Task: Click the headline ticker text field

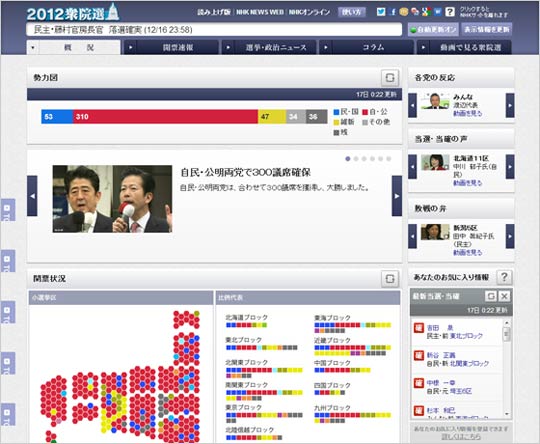Action: [214, 30]
